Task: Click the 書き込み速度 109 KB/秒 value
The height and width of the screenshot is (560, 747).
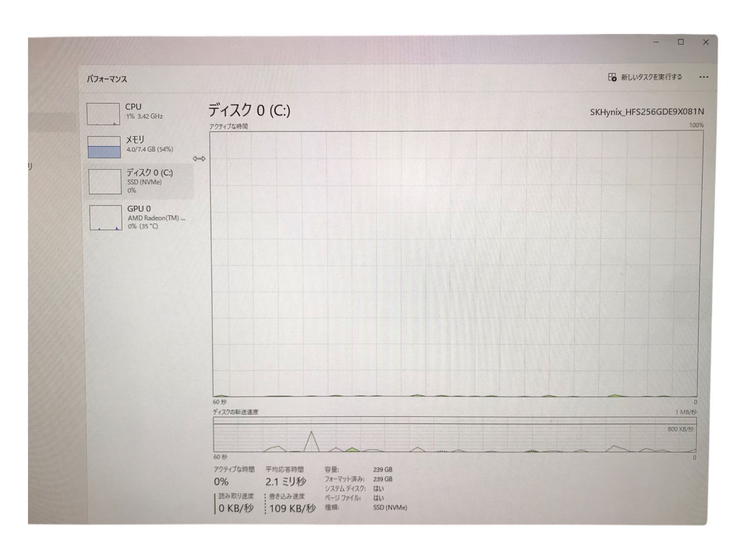Action: point(292,508)
